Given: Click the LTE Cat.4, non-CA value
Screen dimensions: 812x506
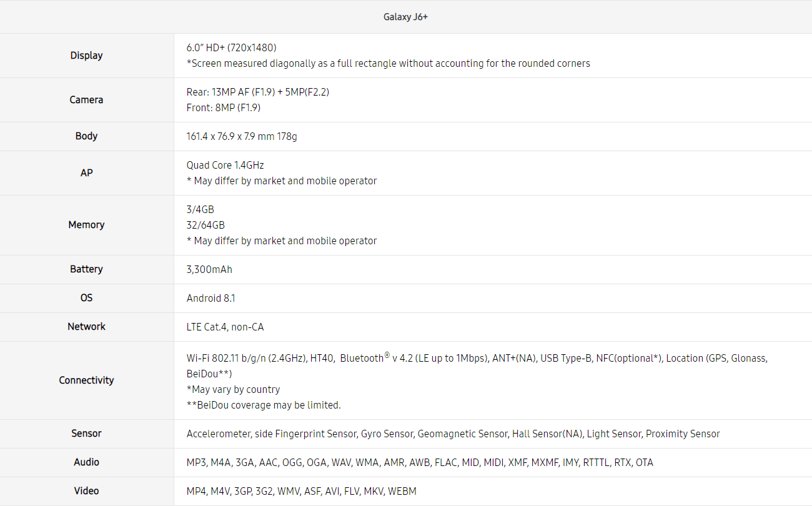Looking at the screenshot, I should coord(225,327).
